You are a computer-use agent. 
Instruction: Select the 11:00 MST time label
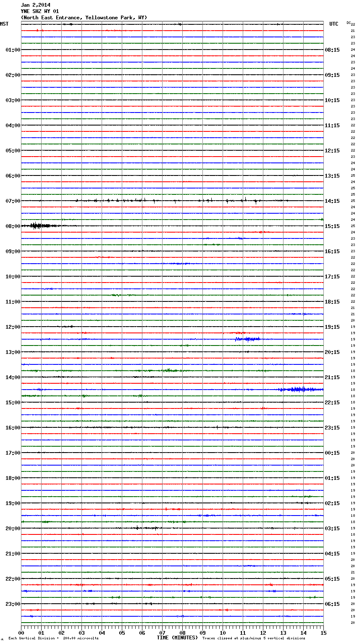pos(13,302)
